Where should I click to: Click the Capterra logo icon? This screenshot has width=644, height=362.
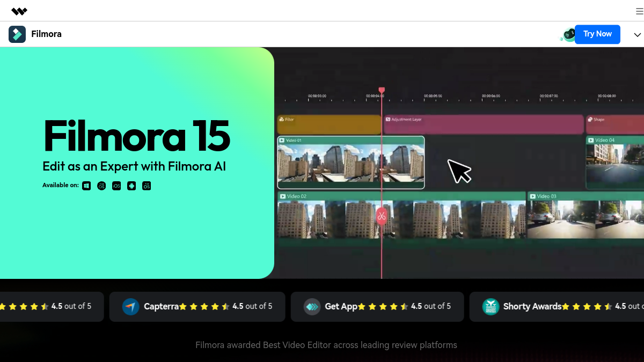tap(131, 307)
